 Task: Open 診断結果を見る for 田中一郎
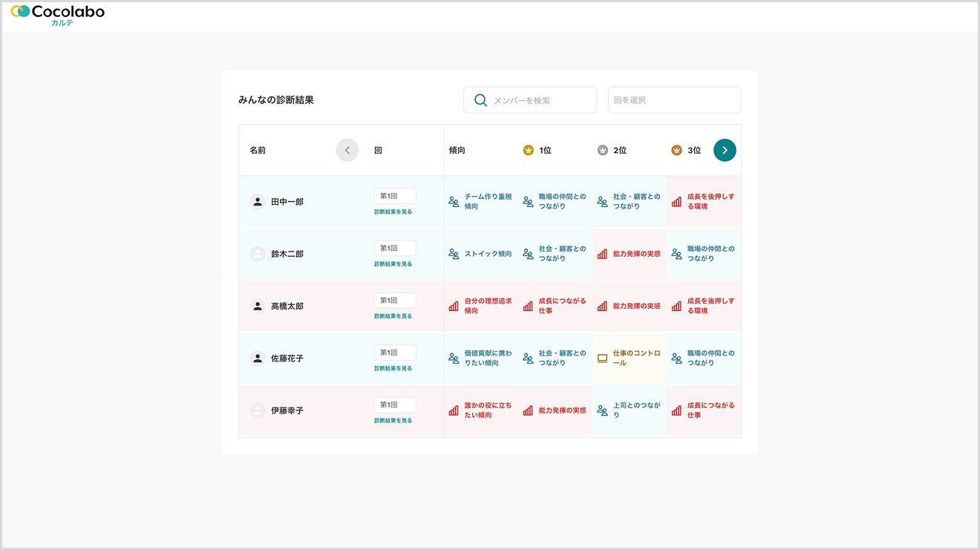394,211
